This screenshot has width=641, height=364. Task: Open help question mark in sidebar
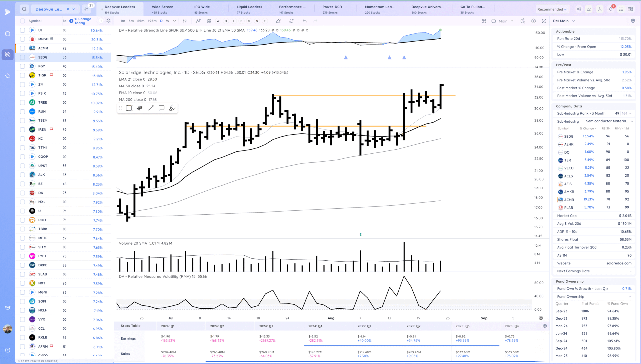point(8,350)
